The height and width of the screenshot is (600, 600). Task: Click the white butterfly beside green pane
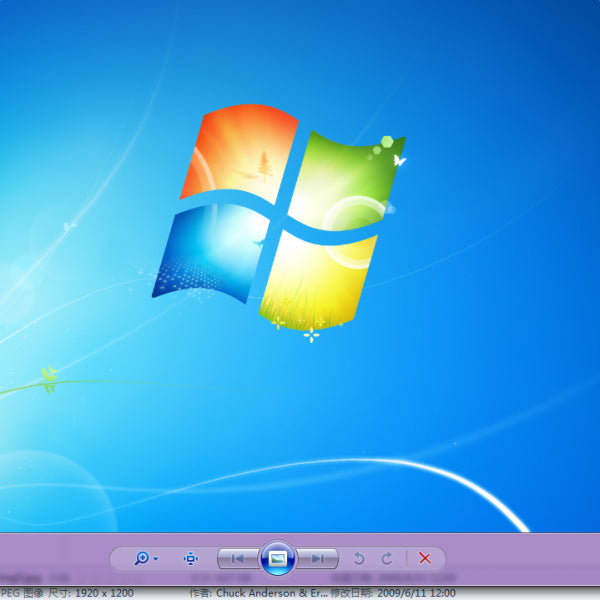click(x=399, y=160)
